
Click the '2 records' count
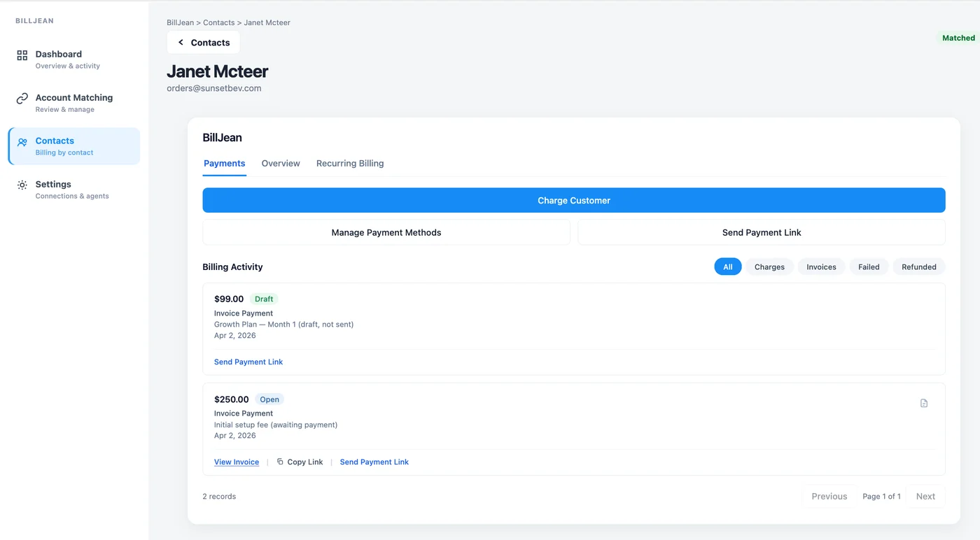tap(219, 496)
